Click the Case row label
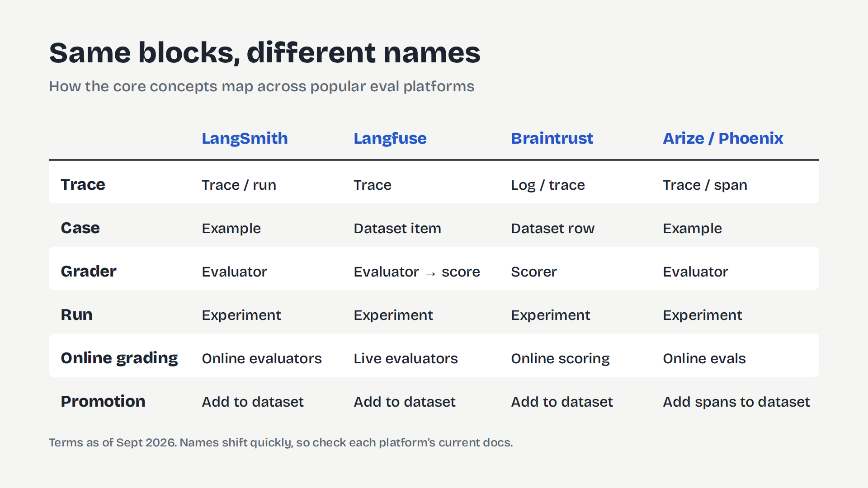The image size is (868, 488). (80, 228)
